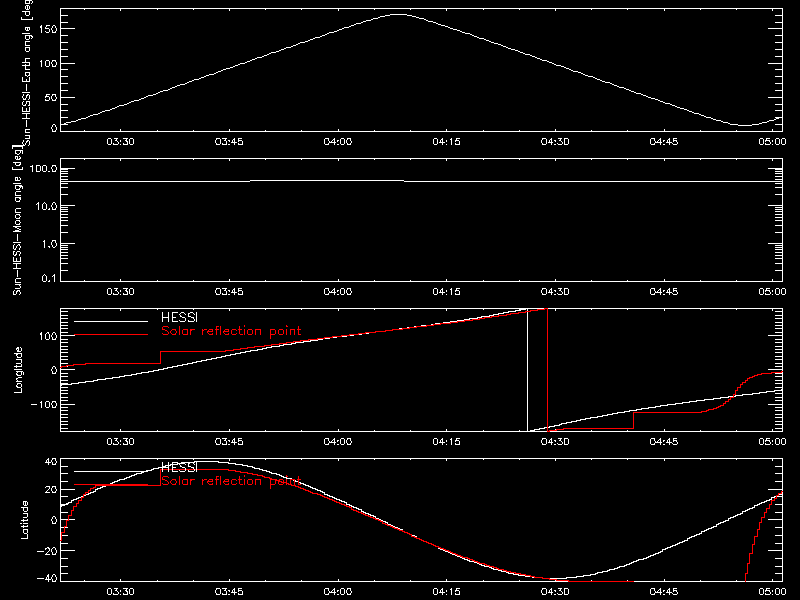Viewport: 800px width, 600px height.
Task: Click the red vertical wrap line in Longitude plot
Action: [x=547, y=370]
